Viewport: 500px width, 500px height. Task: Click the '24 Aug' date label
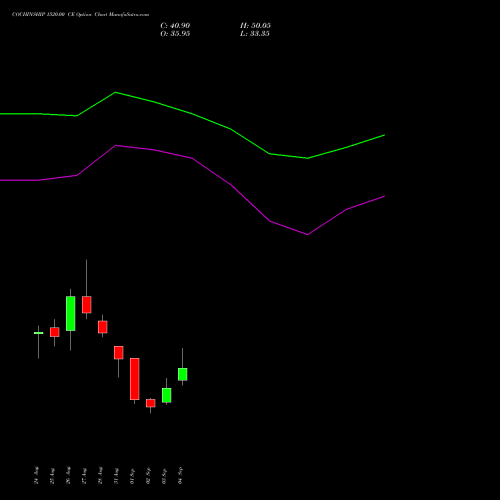coord(36,475)
